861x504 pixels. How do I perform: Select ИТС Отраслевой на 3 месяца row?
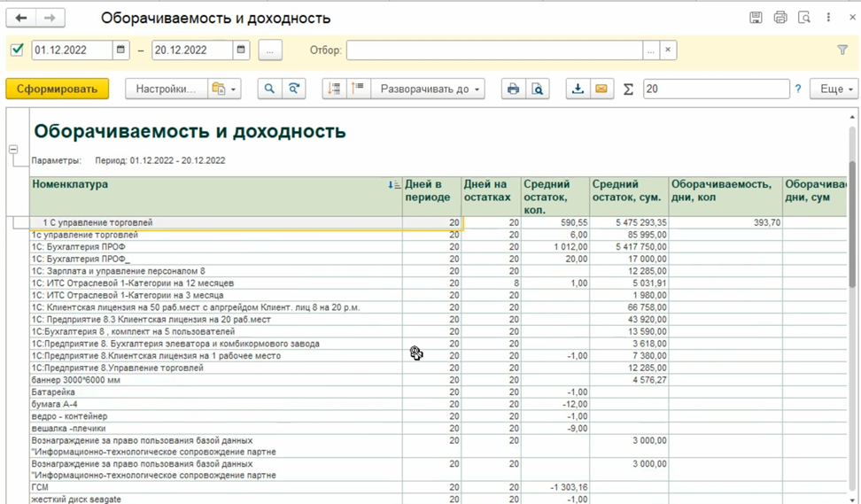(216, 295)
